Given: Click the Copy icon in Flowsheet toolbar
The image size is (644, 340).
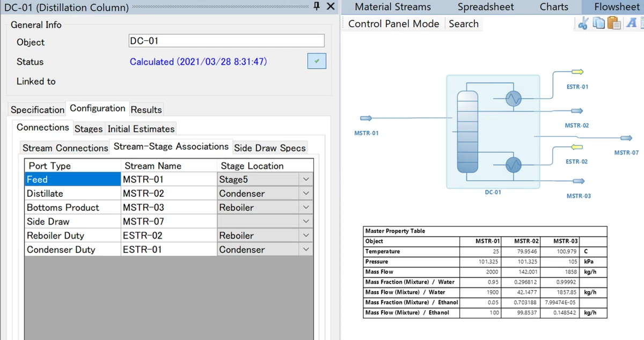Looking at the screenshot, I should pos(598,24).
